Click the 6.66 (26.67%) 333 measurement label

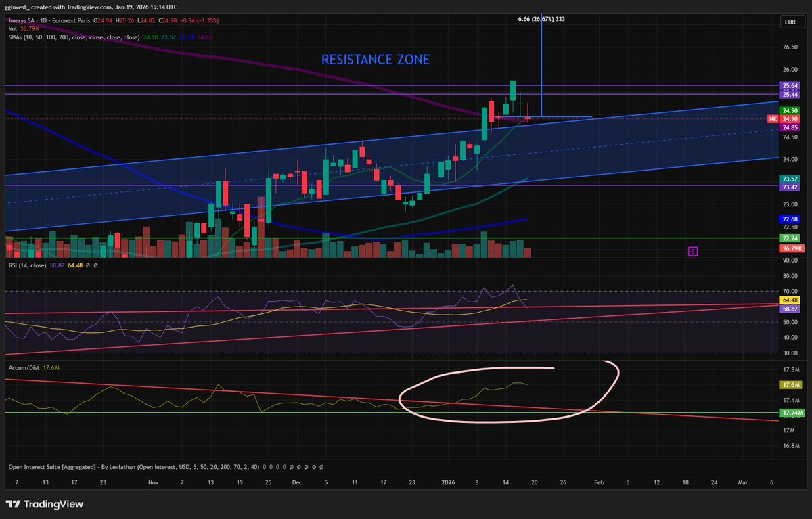point(541,19)
